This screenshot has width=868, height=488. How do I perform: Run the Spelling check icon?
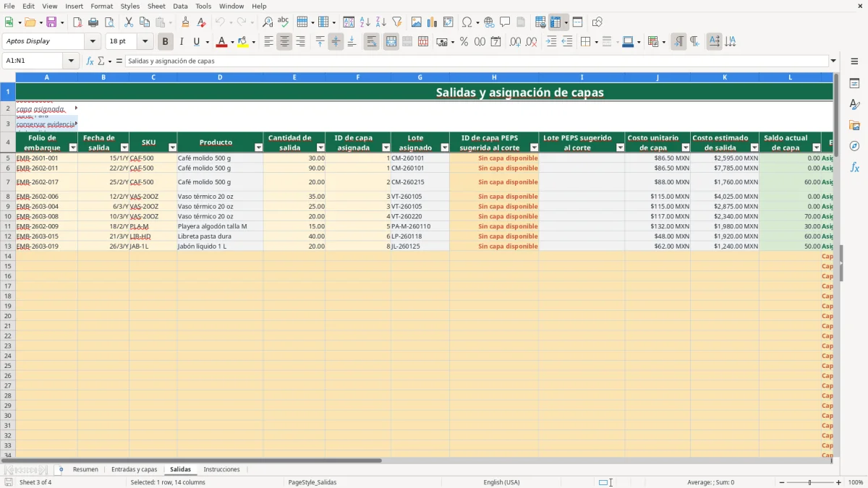click(x=284, y=22)
